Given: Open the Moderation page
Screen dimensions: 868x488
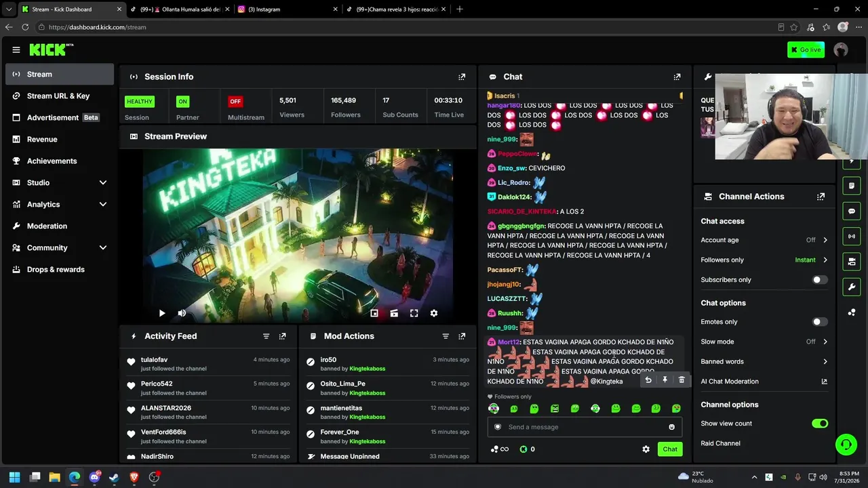Looking at the screenshot, I should click(x=60, y=226).
